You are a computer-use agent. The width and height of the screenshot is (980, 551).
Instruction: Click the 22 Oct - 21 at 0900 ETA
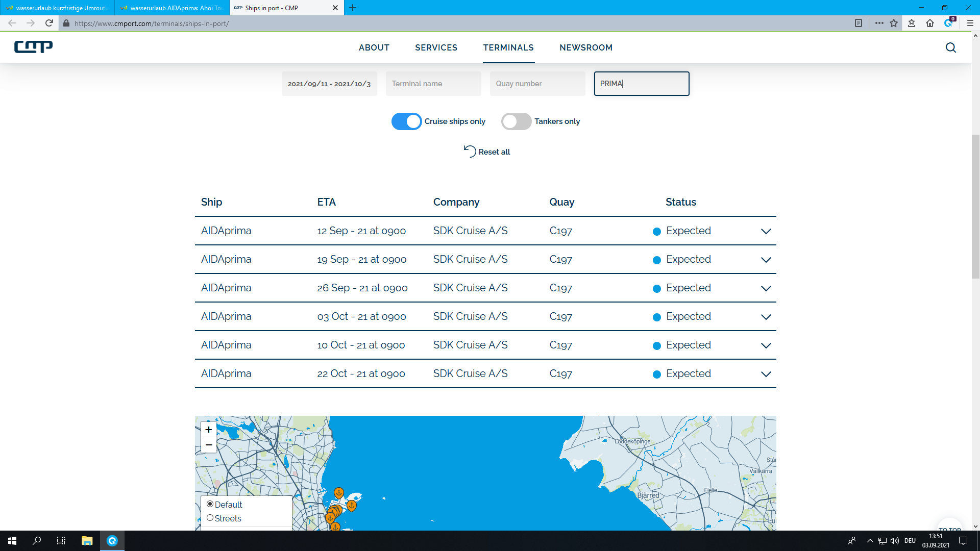[361, 373]
